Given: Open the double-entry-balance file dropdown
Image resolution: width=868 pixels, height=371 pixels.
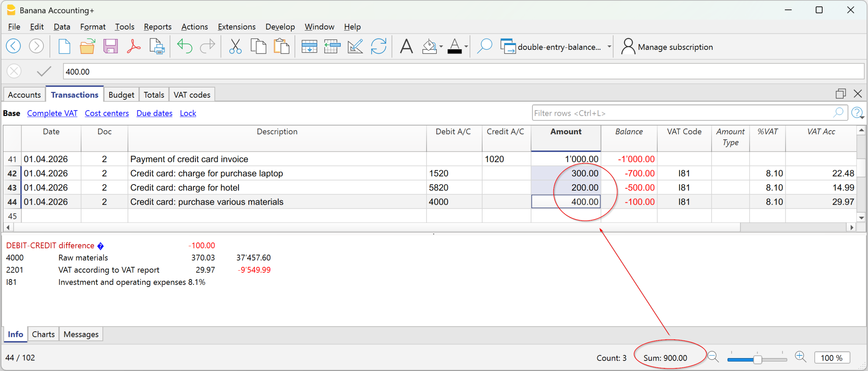Looking at the screenshot, I should click(x=609, y=46).
